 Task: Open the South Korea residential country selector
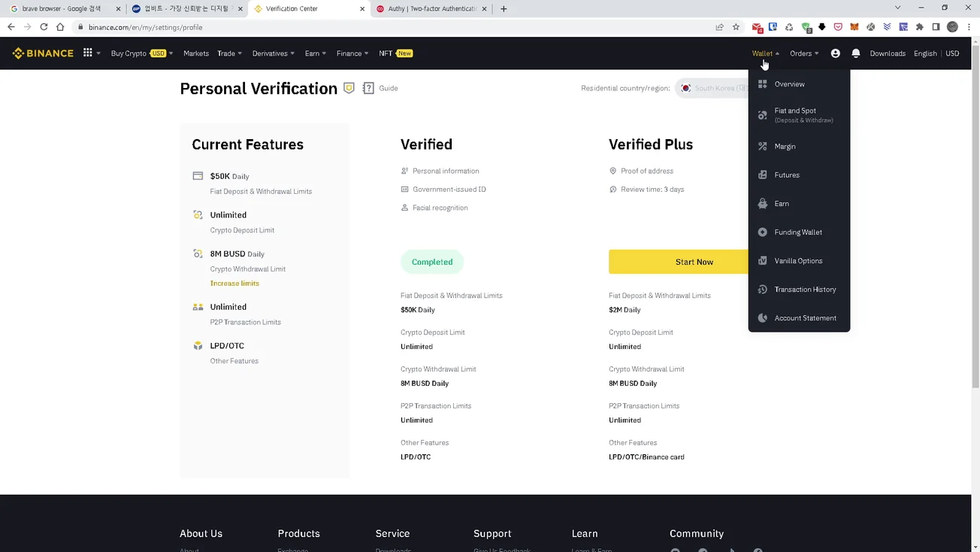(712, 88)
